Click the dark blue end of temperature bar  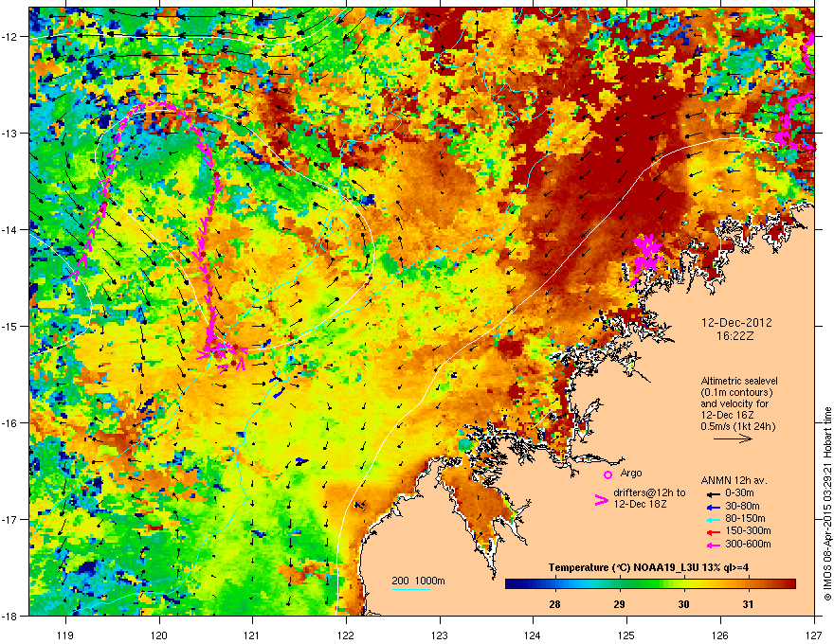[x=510, y=584]
